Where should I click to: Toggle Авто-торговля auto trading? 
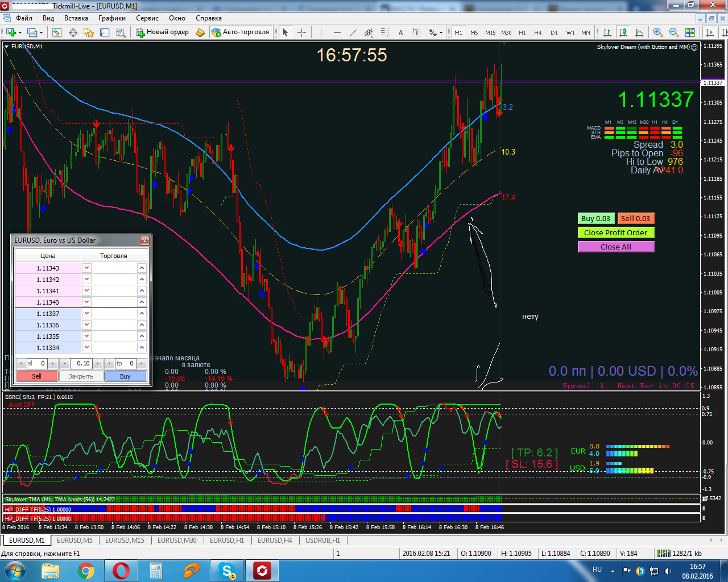point(241,32)
